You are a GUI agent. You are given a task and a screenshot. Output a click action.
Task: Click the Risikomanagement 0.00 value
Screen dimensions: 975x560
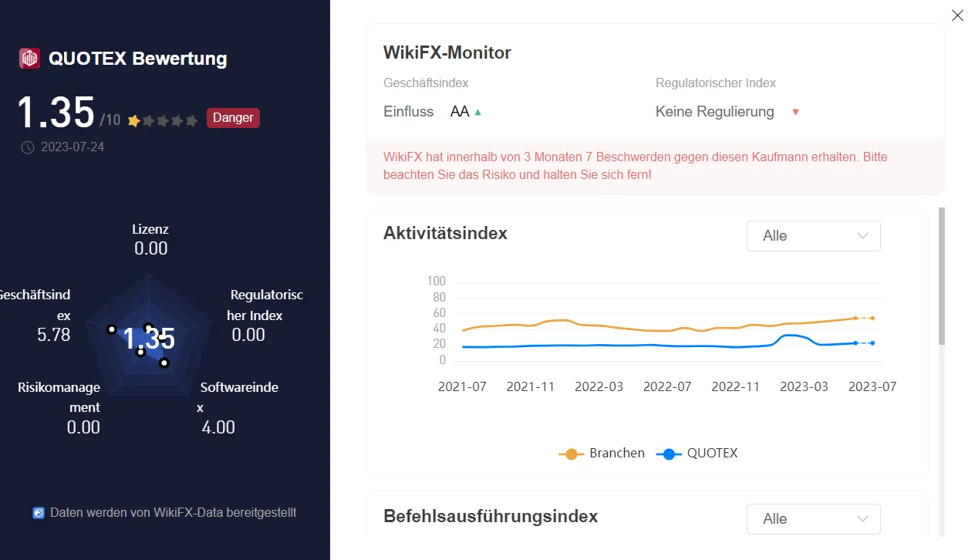click(x=83, y=427)
